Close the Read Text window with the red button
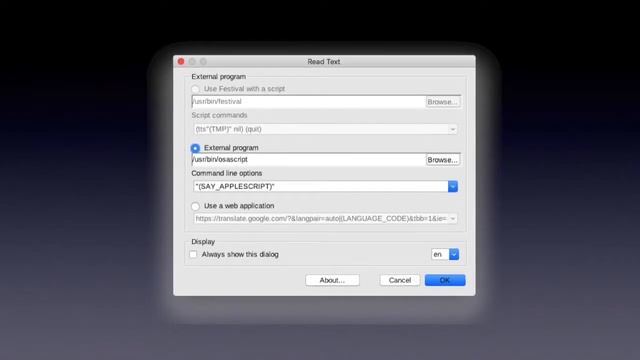The height and width of the screenshot is (360, 640). coord(181,62)
